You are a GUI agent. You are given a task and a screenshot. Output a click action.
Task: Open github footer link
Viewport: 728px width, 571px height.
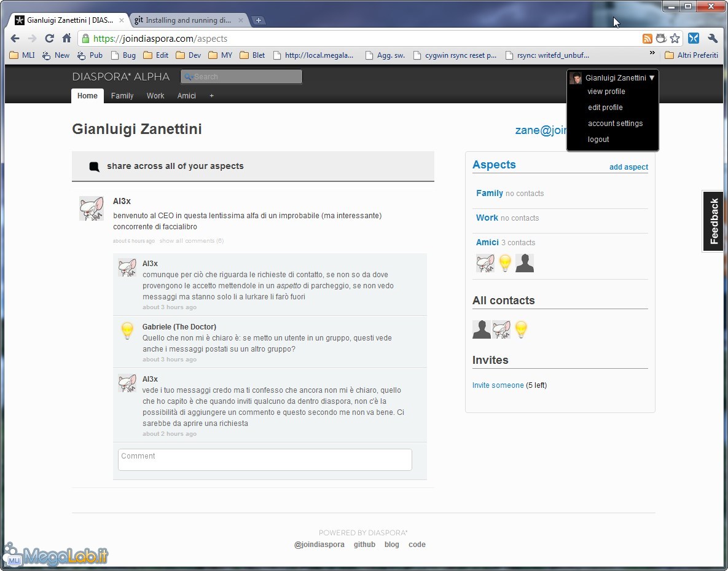[364, 545]
